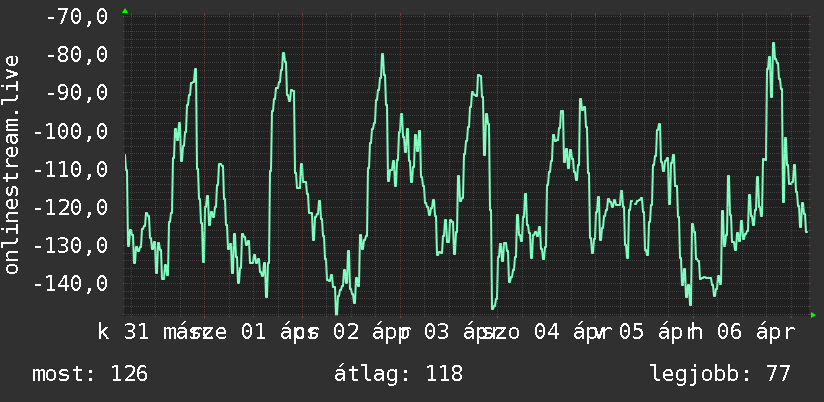The width and height of the screenshot is (824, 402).
Task: Click the green arrow ending the x-axis
Action: 813,315
